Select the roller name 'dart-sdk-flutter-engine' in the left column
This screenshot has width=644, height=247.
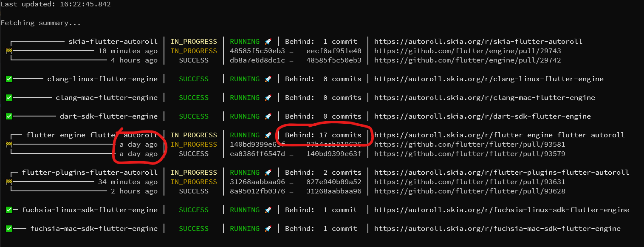[x=109, y=116]
